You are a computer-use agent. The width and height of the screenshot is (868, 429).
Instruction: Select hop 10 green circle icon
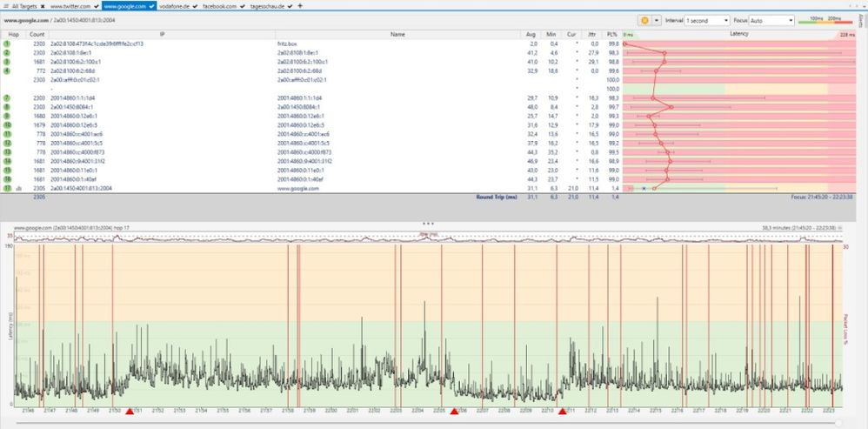click(x=7, y=125)
